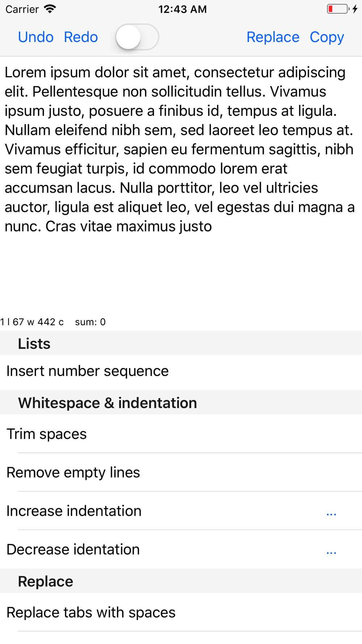The height and width of the screenshot is (644, 362).
Task: Tap the Undo button
Action: click(35, 37)
